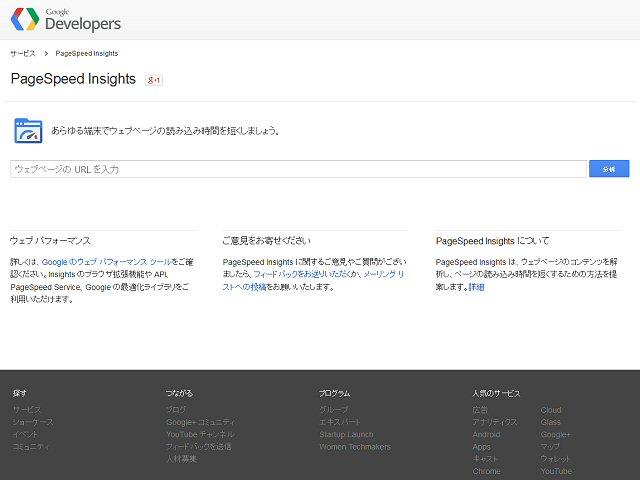Screen dimensions: 640x480
Task: Open footer ショーケース link
Action: click(x=33, y=422)
